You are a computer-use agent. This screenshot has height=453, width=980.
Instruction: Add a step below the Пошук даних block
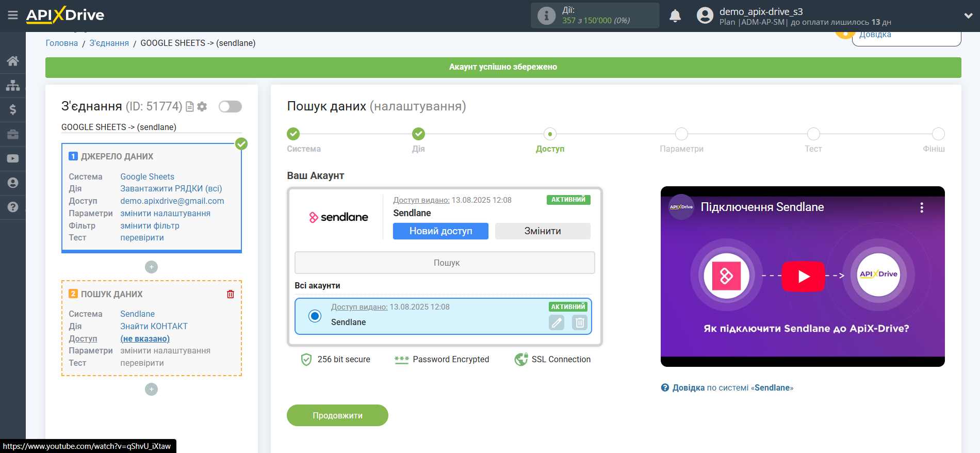tap(151, 389)
